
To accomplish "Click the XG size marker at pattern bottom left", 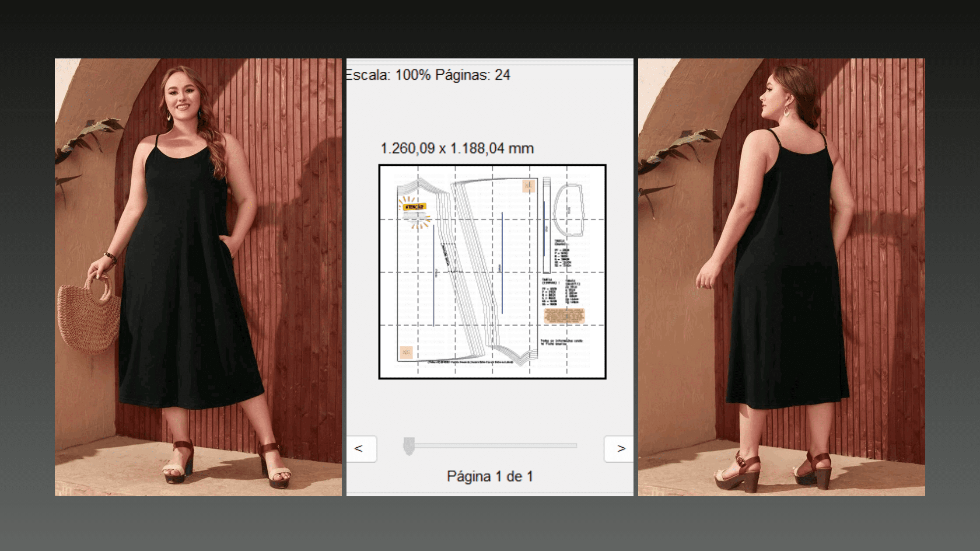I will point(406,352).
